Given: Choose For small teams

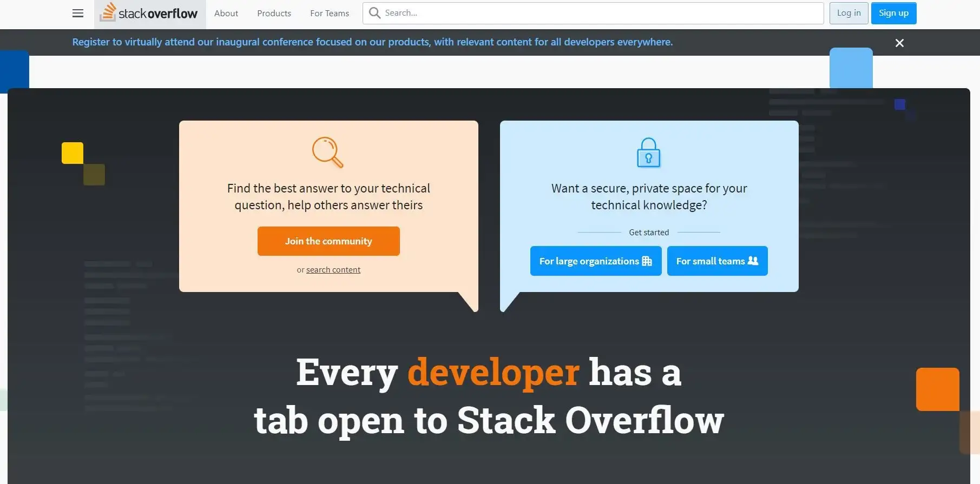Looking at the screenshot, I should [x=718, y=261].
